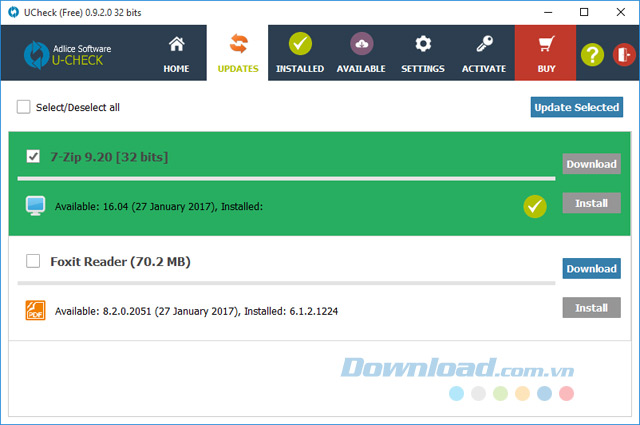The width and height of the screenshot is (640, 425).
Task: Toggle the Select/Deselect all checkbox
Action: pyautogui.click(x=23, y=107)
